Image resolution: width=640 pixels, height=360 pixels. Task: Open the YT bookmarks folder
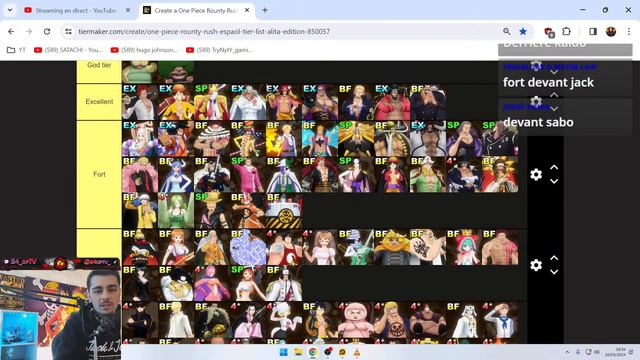click(16, 50)
